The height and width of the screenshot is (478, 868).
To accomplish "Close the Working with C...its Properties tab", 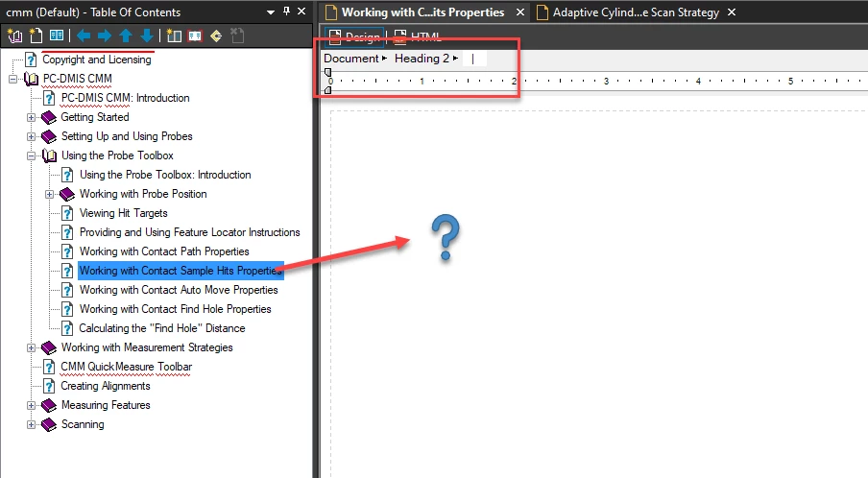I will (520, 12).
